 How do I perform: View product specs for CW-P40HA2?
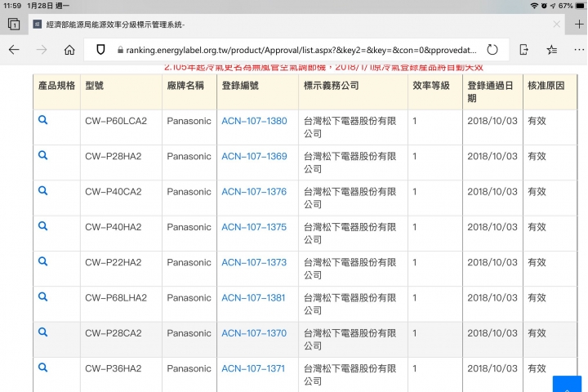[43, 226]
